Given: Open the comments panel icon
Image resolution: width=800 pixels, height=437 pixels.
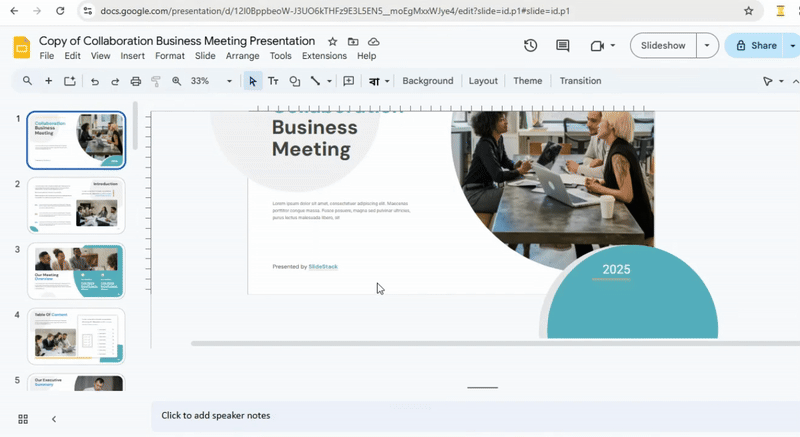Looking at the screenshot, I should click(x=563, y=46).
